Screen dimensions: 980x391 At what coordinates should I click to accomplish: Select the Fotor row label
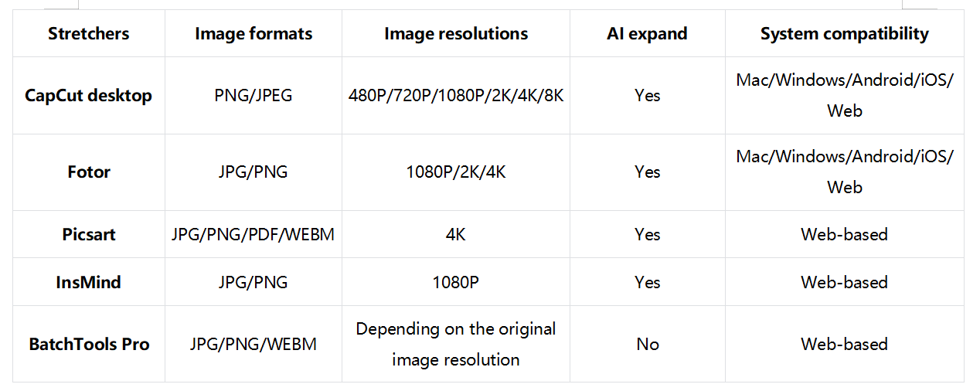[89, 172]
